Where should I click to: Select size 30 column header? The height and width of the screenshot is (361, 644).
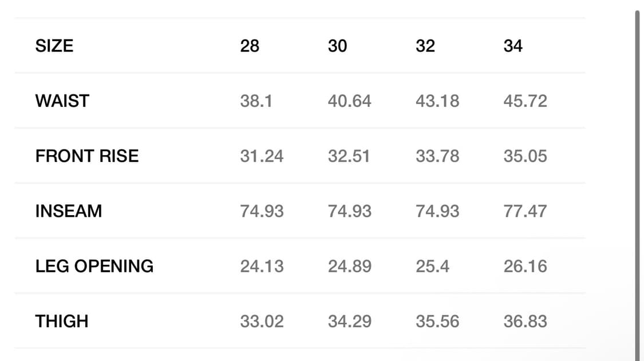pyautogui.click(x=337, y=46)
